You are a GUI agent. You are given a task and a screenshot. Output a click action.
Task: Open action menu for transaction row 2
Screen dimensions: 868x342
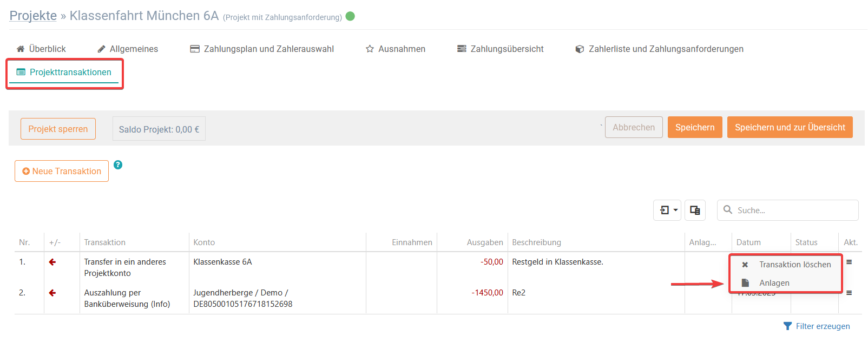click(849, 293)
